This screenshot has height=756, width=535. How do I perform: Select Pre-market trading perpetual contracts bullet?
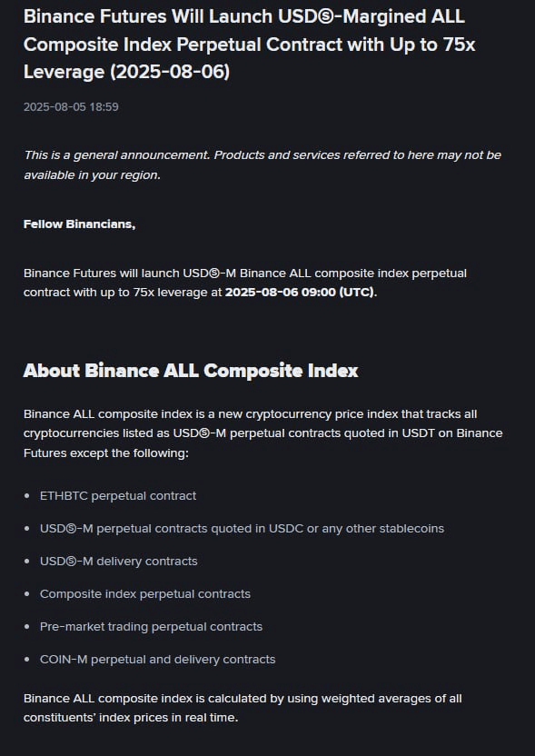coord(151,627)
